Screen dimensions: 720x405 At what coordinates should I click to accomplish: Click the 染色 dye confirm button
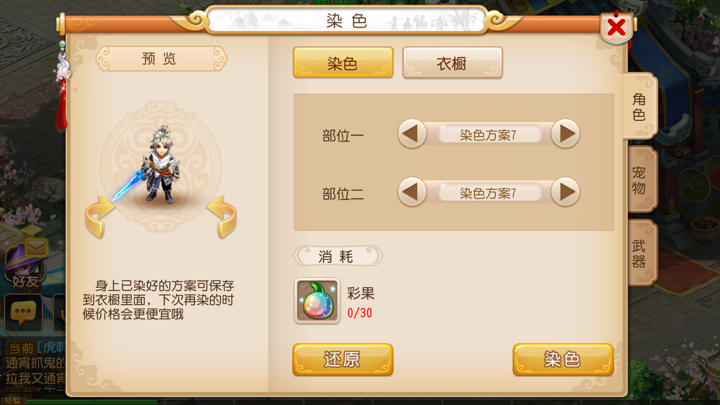click(x=563, y=360)
